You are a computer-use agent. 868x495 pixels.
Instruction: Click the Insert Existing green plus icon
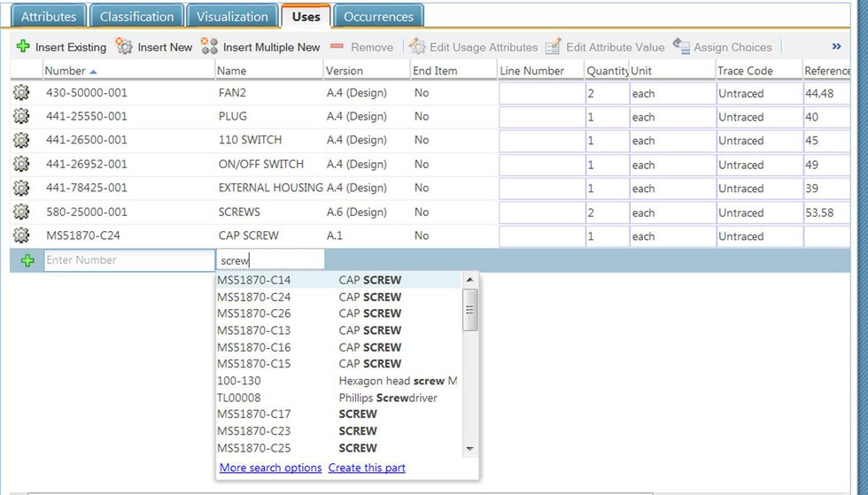click(x=23, y=47)
